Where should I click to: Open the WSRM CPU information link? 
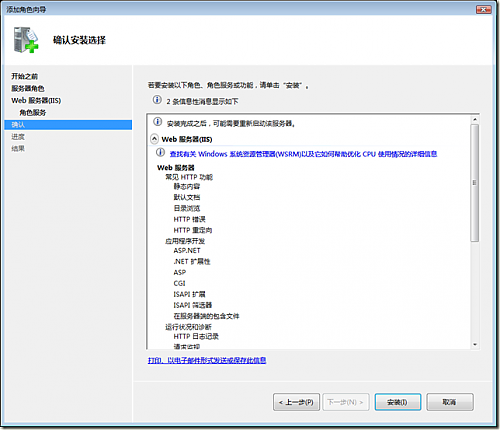[303, 154]
